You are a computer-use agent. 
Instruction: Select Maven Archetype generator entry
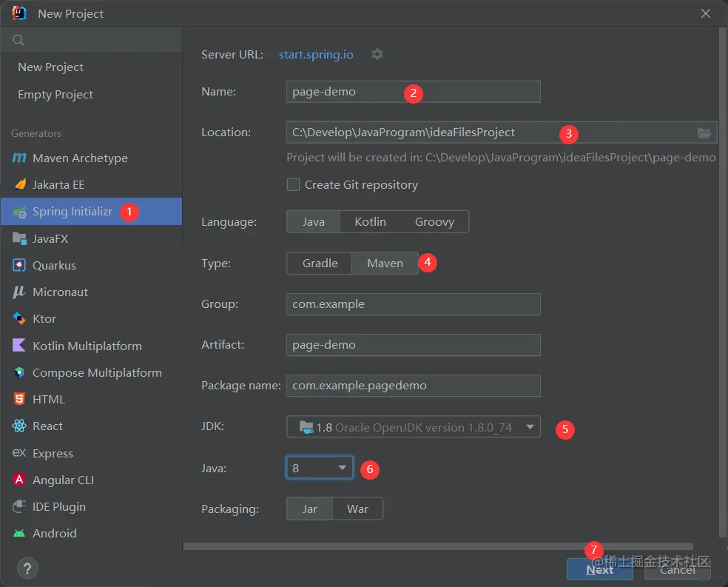click(91, 158)
